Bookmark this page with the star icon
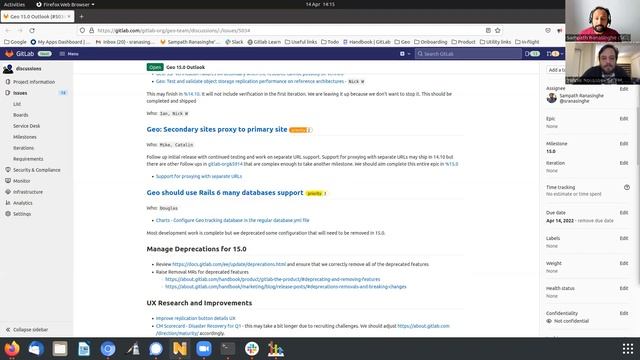Screen dimensions: 640x360 point(498,31)
